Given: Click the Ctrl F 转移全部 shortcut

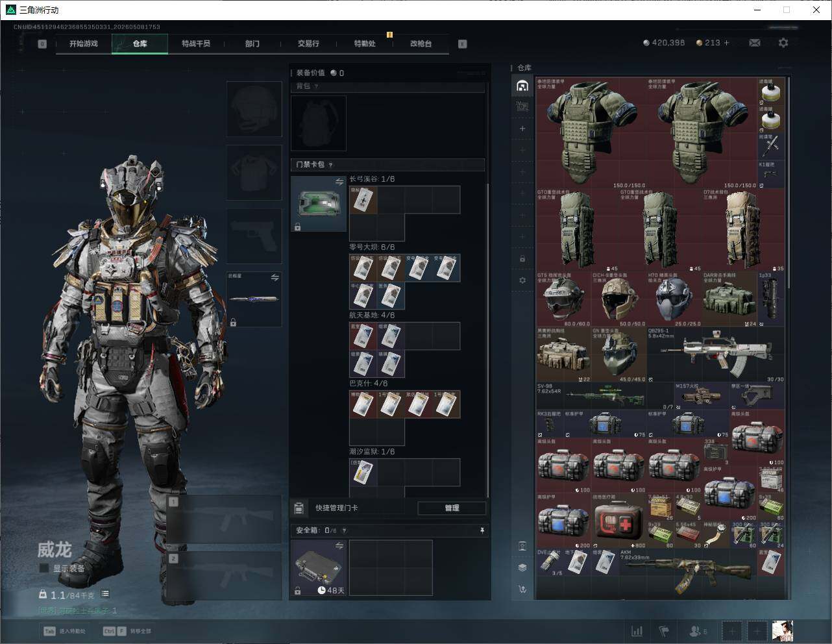Looking at the screenshot, I should [127, 631].
